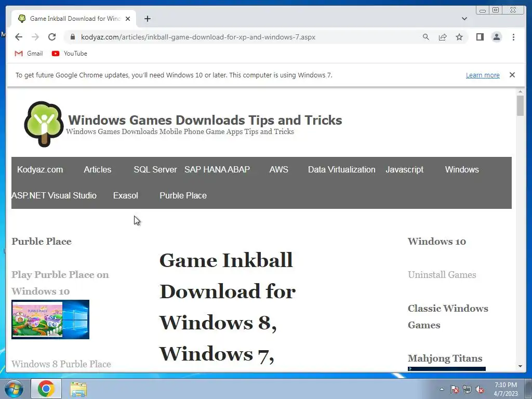Viewport: 532px width, 399px height.
Task: Open the Windows menu item
Action: point(462,170)
